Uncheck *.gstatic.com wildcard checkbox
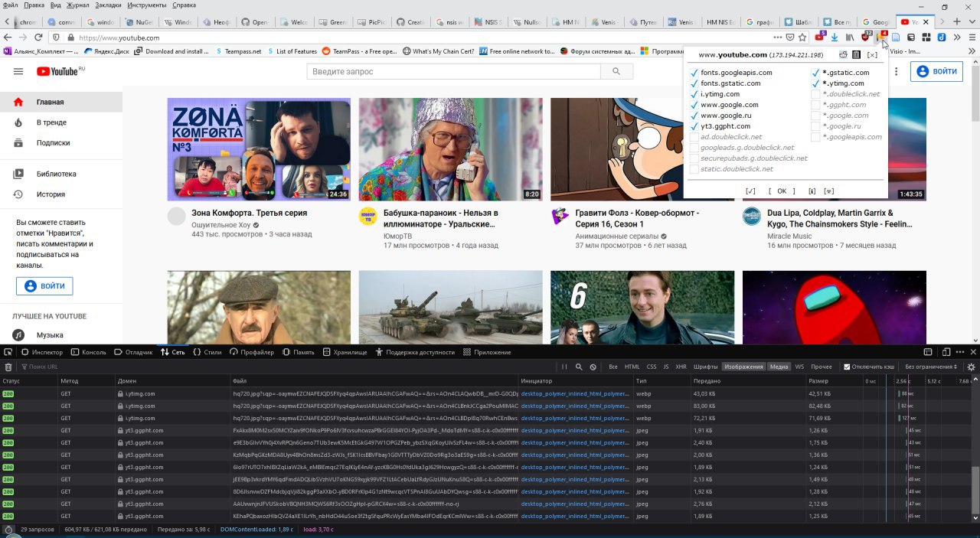Screen dimensions: 980x538 click(816, 73)
